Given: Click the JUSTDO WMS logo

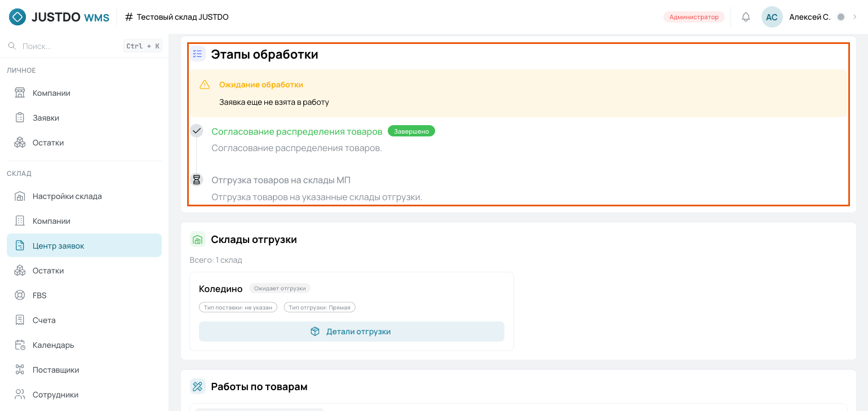Looking at the screenshot, I should pyautogui.click(x=59, y=17).
